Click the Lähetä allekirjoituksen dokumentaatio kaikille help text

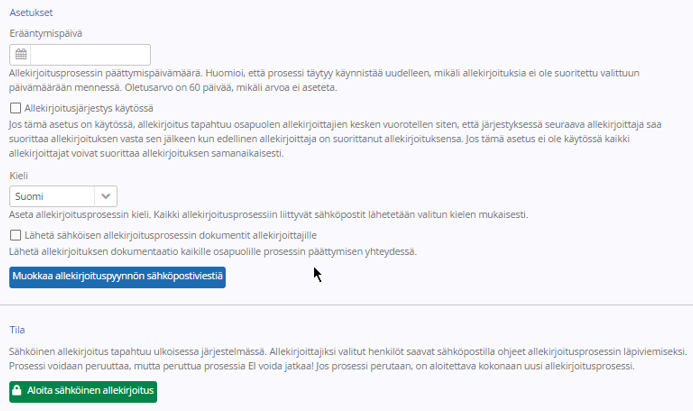pos(213,251)
